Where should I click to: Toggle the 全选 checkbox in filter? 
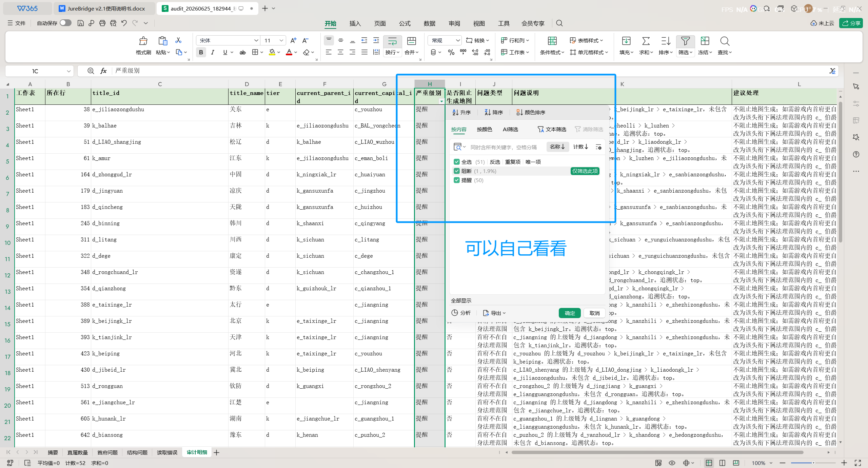tap(456, 162)
